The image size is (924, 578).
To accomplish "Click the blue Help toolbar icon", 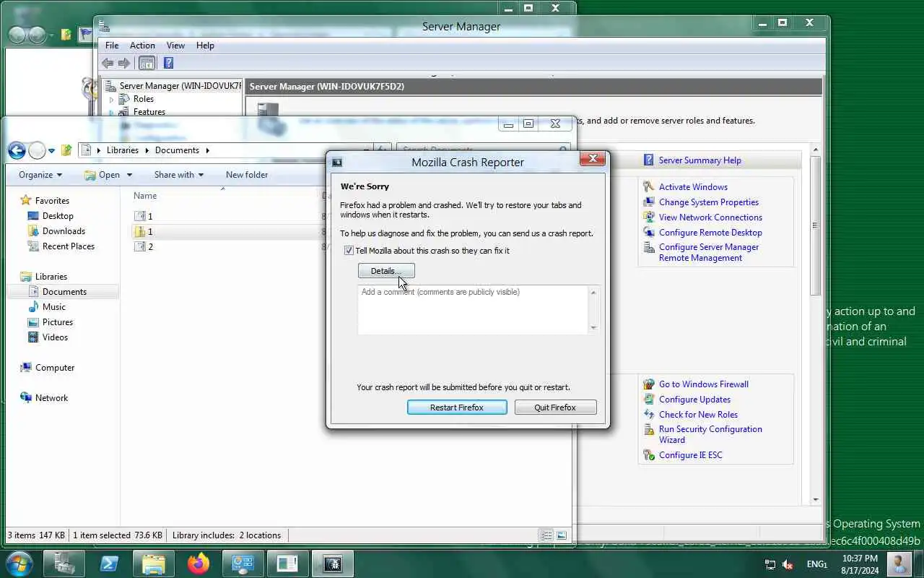I will 168,64.
